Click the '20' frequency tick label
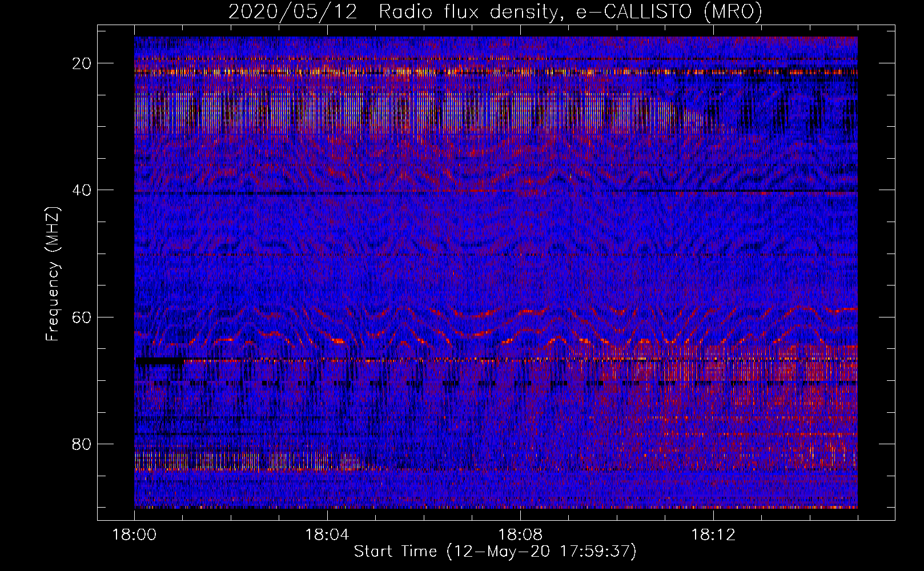Screen dimensions: 924x571 [82, 63]
